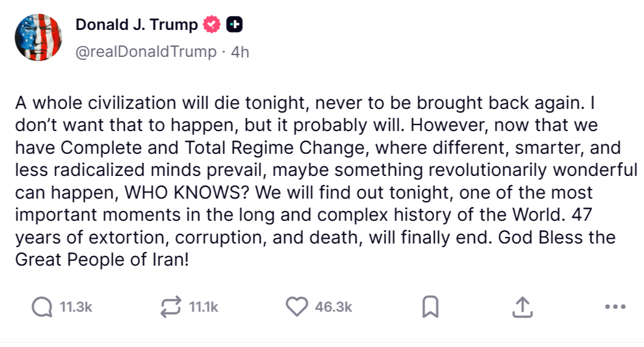
Task: Bookmark this post
Action: (x=430, y=308)
